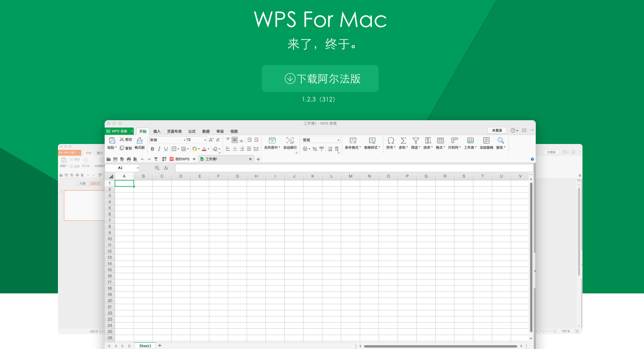Click the yellow fill color bucket

tap(194, 149)
